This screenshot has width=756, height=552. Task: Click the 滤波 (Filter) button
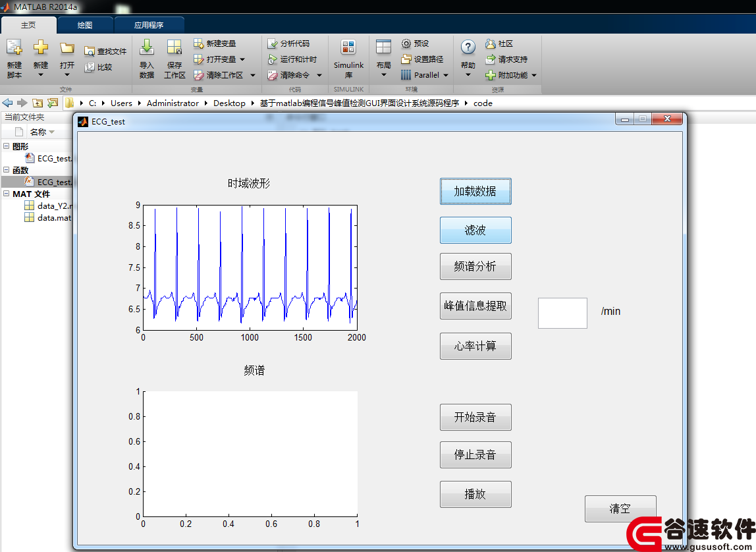475,230
